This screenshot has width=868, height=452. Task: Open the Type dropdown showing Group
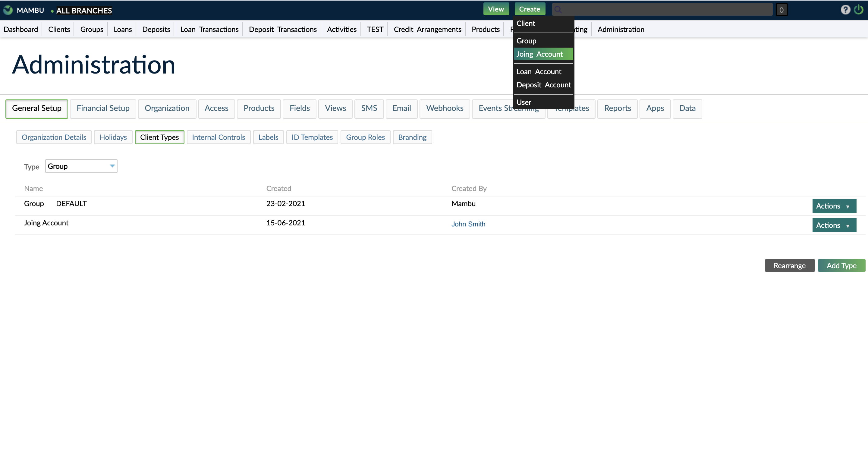[81, 166]
